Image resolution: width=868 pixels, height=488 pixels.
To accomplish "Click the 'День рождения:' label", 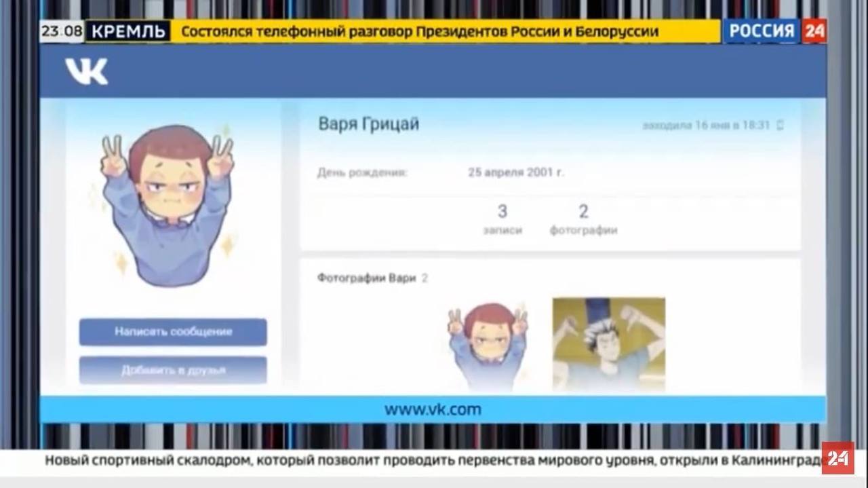I will 362,172.
